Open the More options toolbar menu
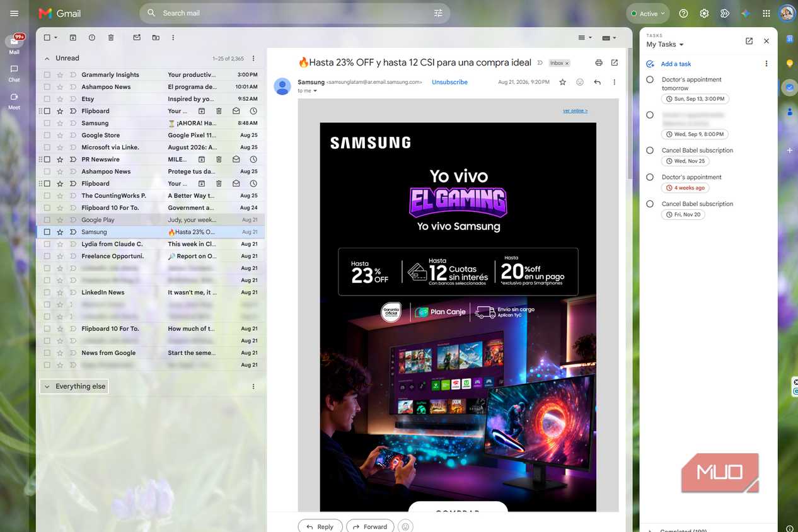 coord(173,38)
